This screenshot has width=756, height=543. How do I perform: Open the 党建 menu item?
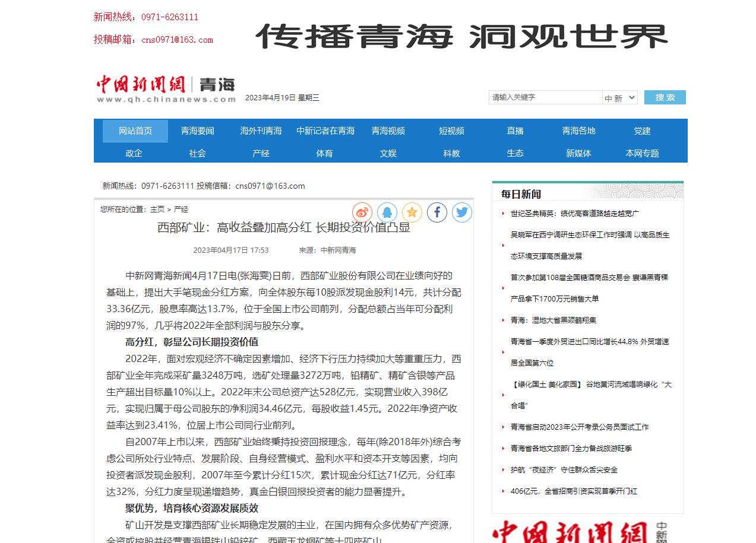[643, 131]
